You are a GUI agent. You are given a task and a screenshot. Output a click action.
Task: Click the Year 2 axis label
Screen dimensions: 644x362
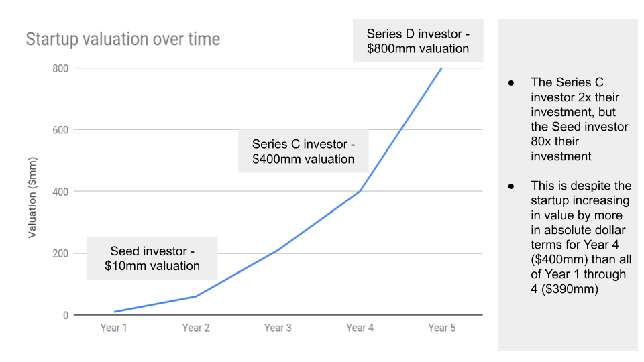point(196,328)
